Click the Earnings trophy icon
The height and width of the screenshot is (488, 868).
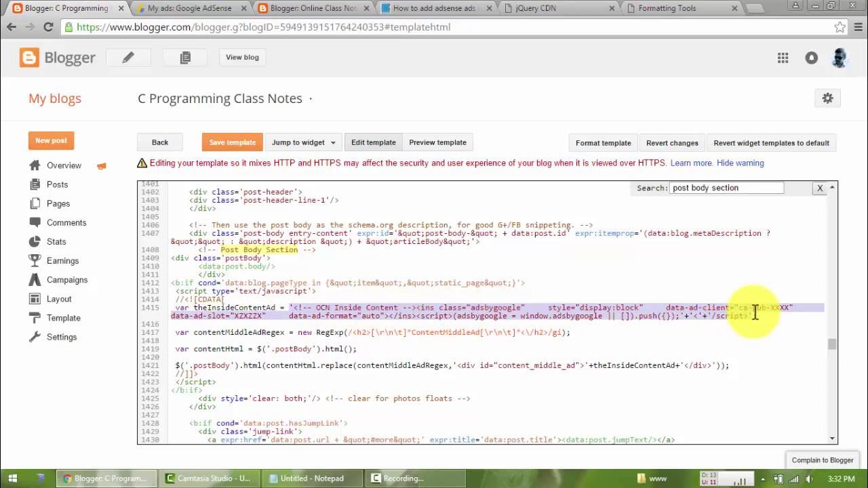(x=35, y=260)
